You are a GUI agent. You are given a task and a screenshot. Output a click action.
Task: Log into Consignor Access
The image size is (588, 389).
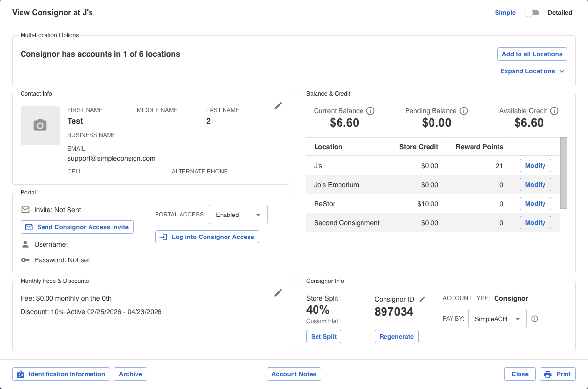point(207,237)
